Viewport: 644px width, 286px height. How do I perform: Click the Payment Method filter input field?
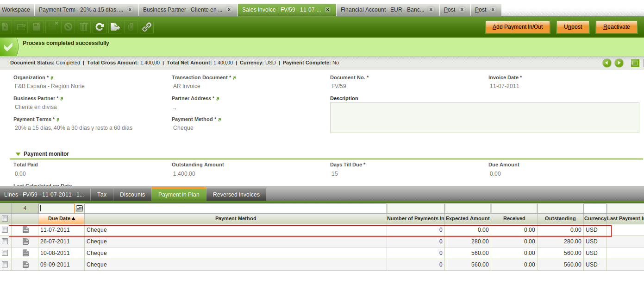[236, 209]
